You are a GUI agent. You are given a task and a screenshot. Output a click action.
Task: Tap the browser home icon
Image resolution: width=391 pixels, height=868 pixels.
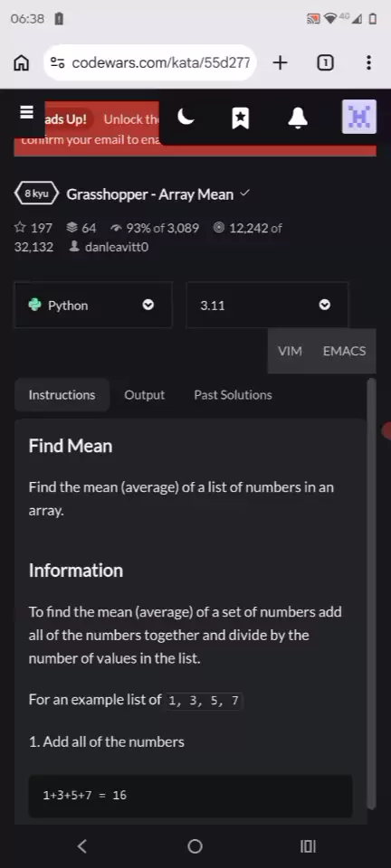tap(21, 63)
